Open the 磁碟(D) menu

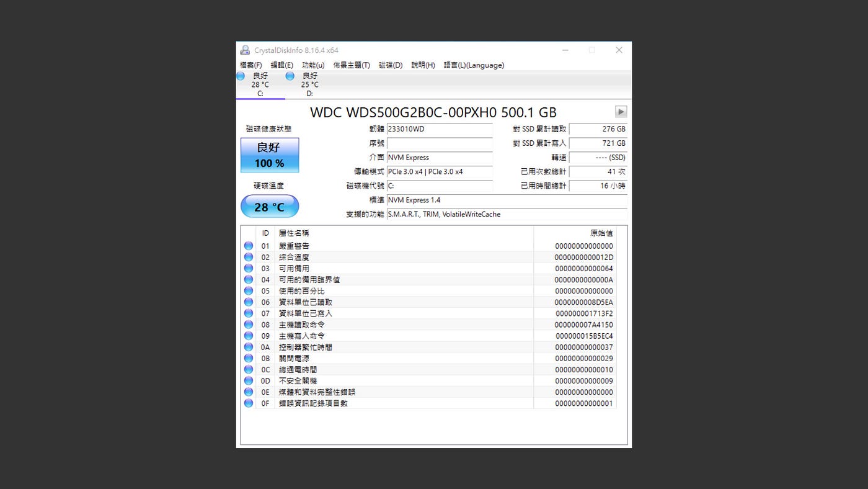[x=391, y=65]
